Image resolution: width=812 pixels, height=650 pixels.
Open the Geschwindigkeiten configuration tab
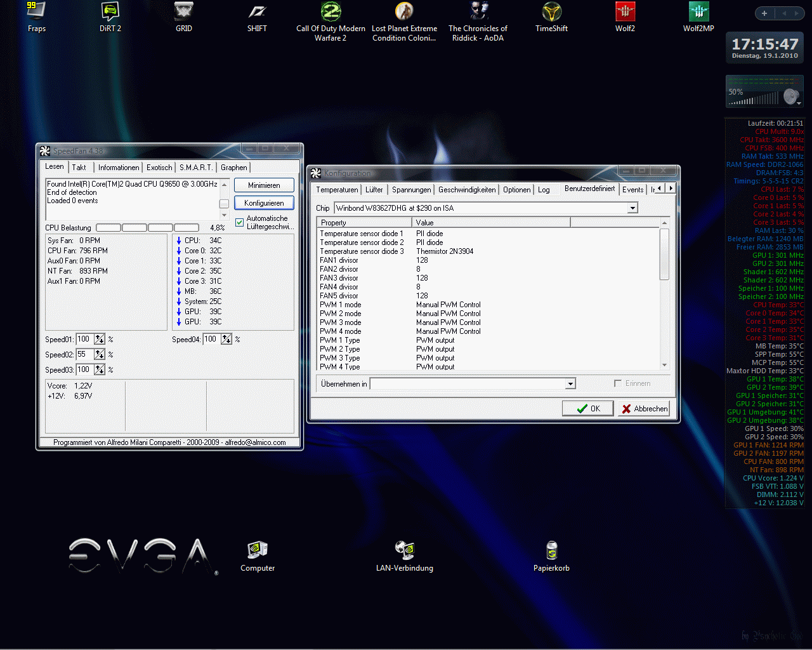coord(467,190)
